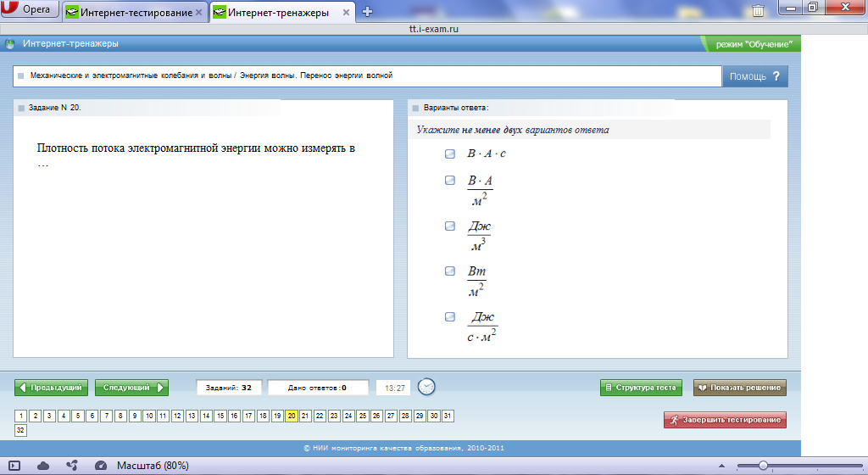Check the answer Дж over с·м²
The width and height of the screenshot is (868, 475).
[x=450, y=316]
